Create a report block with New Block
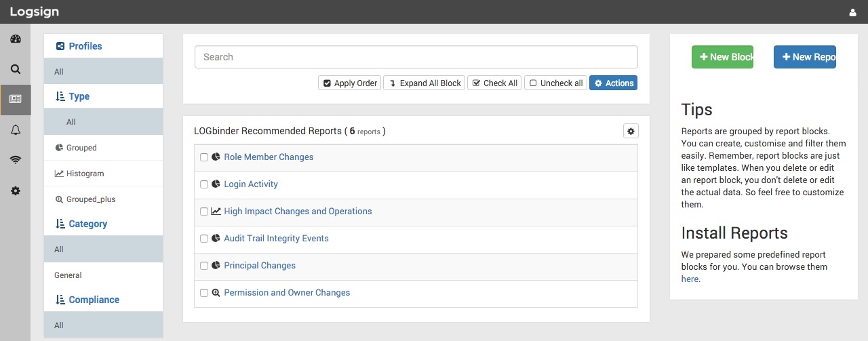868x341 pixels. point(722,57)
